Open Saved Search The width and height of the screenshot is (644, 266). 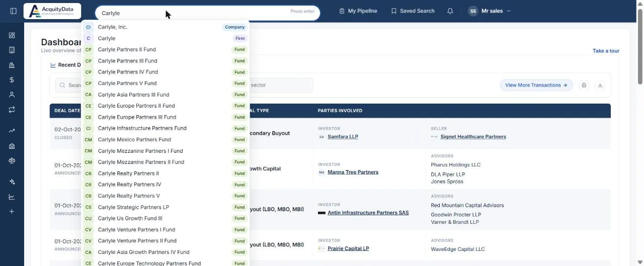[x=413, y=11]
